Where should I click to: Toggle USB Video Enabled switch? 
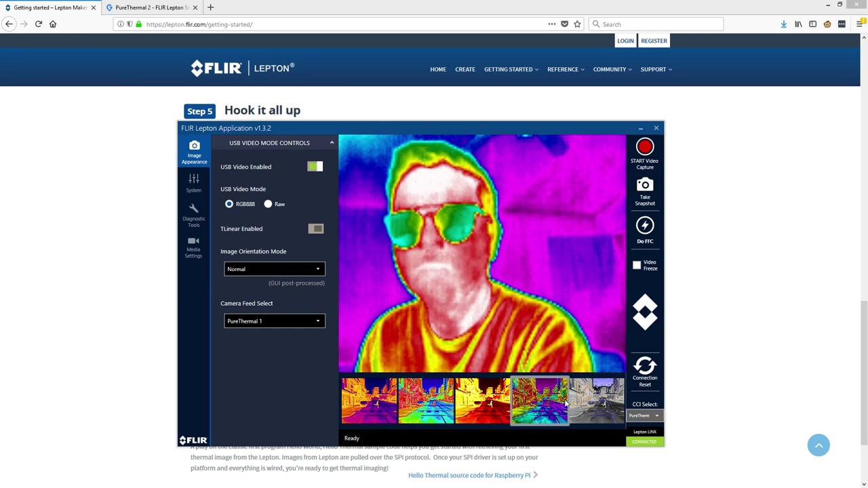pyautogui.click(x=315, y=166)
